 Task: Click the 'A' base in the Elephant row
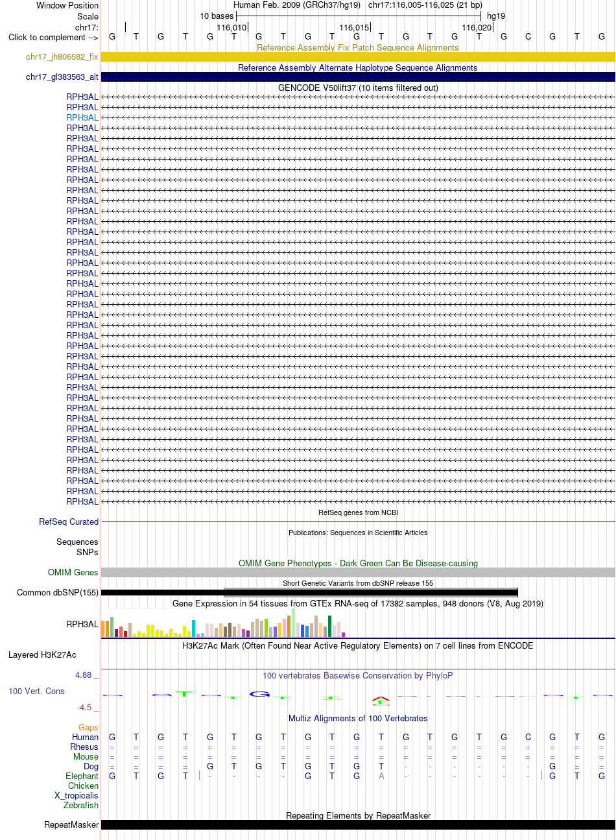click(381, 776)
